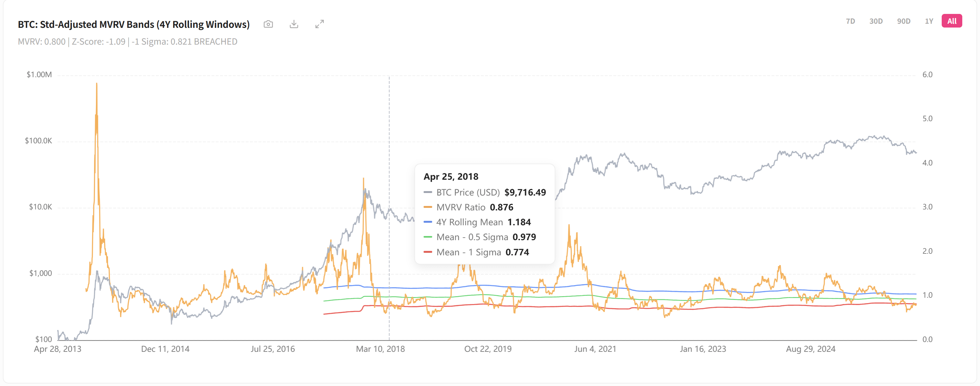
Task: Click the highlighted All range button
Action: coord(952,21)
